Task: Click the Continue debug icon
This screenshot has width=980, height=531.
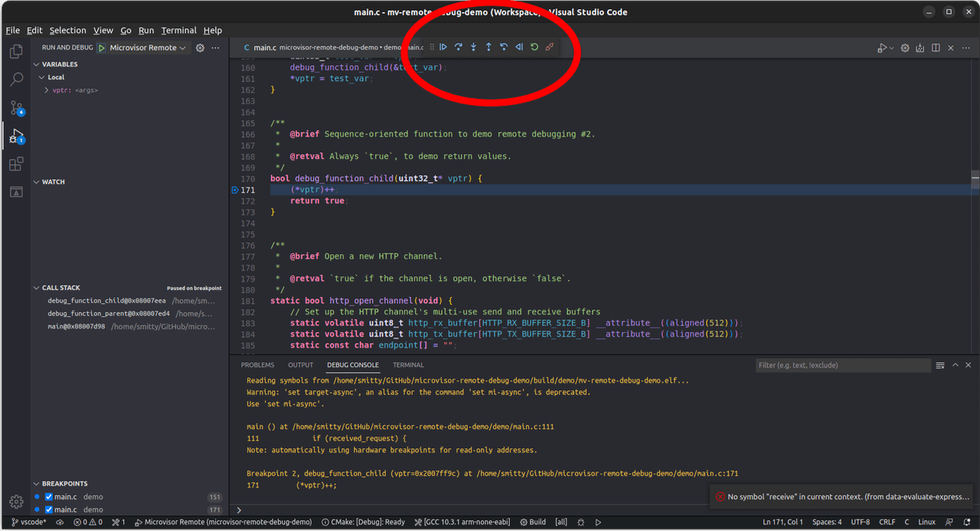Action: (443, 47)
